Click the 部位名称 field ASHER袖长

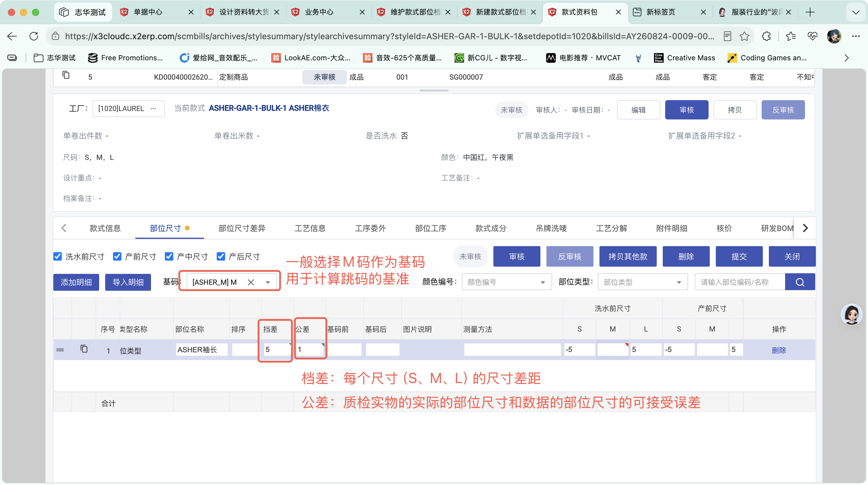[x=202, y=349]
